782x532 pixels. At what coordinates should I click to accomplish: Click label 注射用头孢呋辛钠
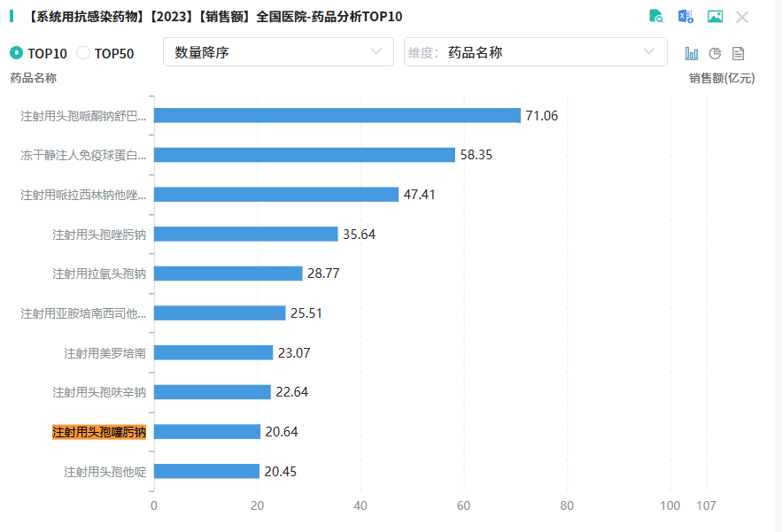[x=99, y=392]
